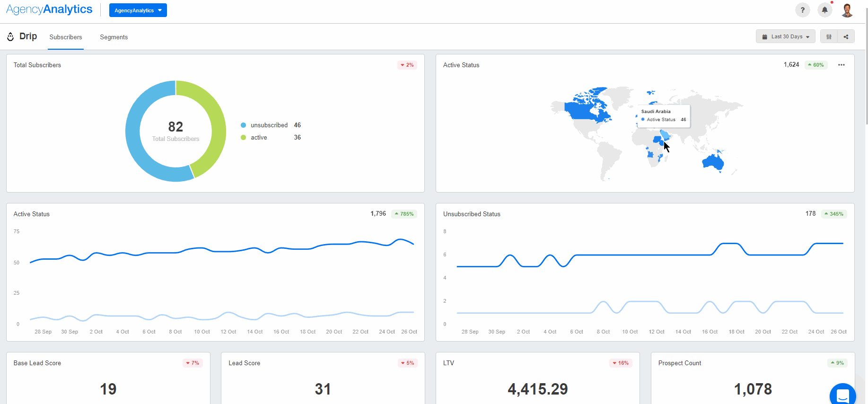Open the help question mark icon
868x404 pixels.
pyautogui.click(x=802, y=10)
